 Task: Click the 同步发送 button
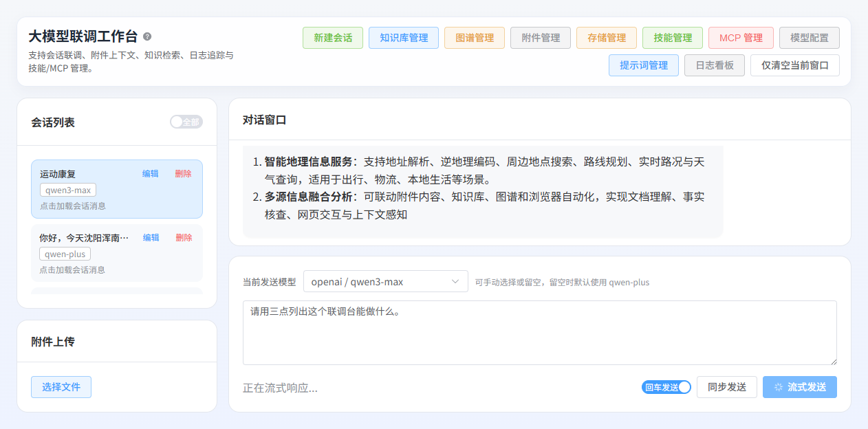(x=727, y=387)
